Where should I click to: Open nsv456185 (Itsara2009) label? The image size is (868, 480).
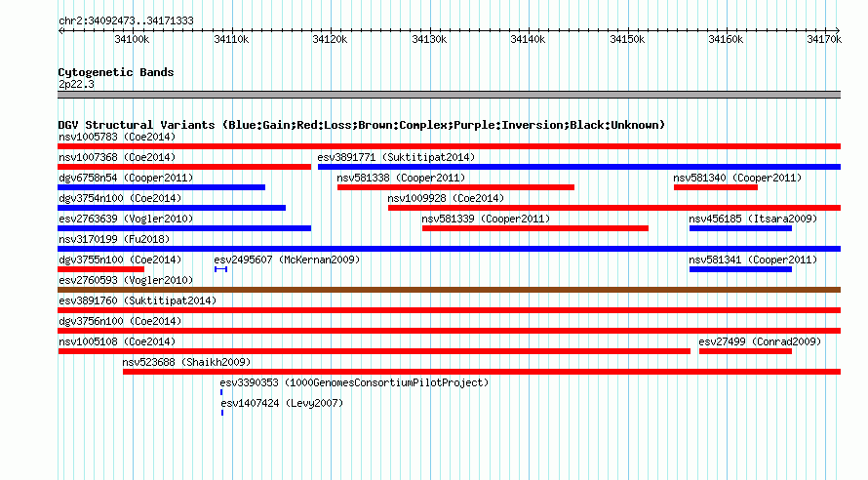point(753,219)
